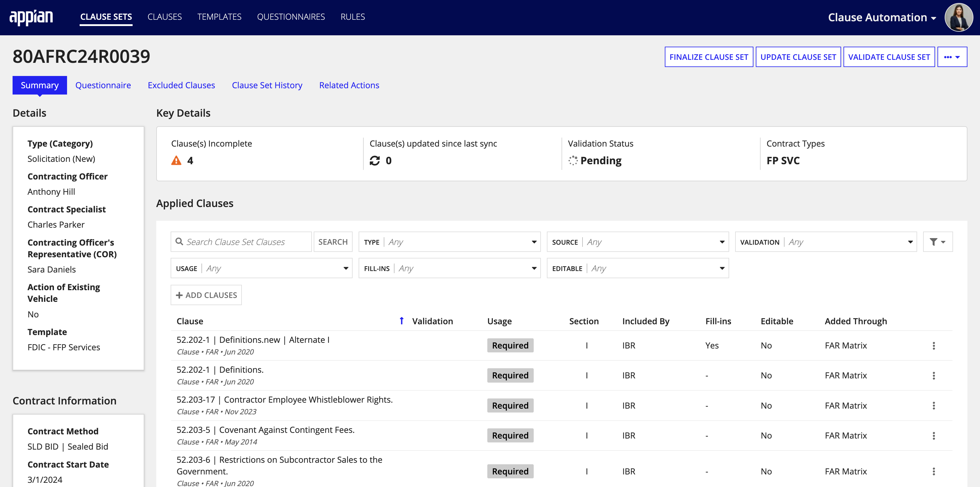Sort by the Section column header
Viewport: 980px width, 487px height.
584,321
